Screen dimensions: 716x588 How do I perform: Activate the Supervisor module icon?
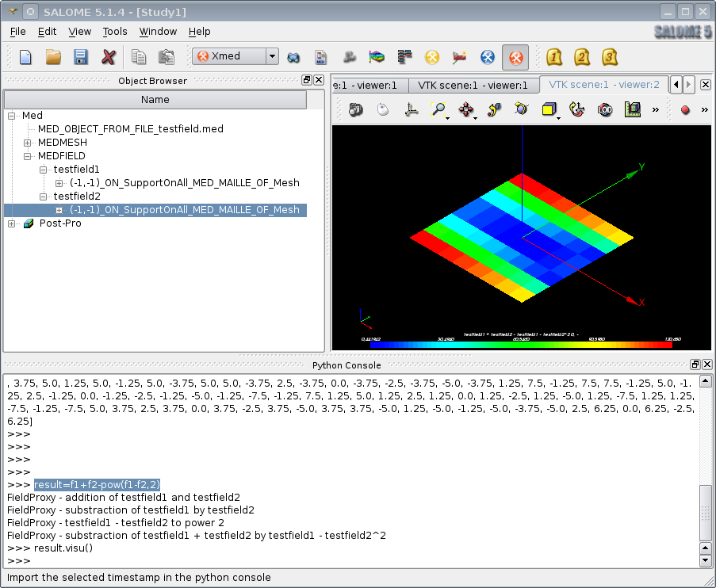[x=404, y=57]
